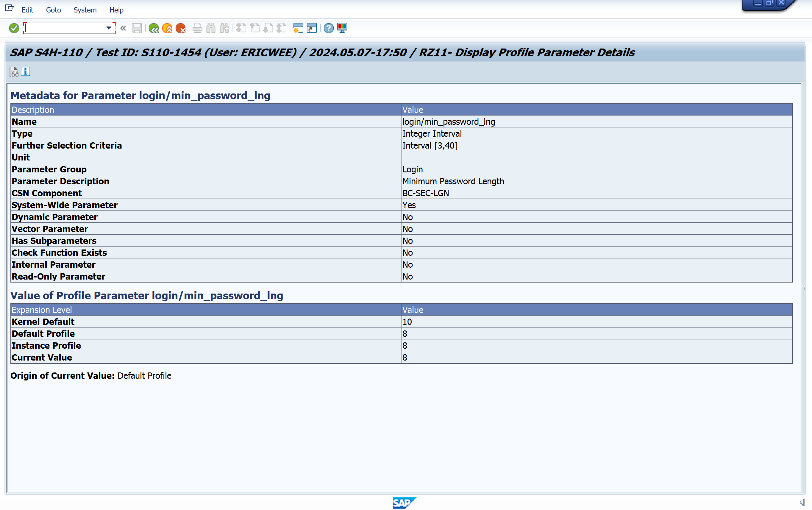Click the Find binoculars icon

click(211, 28)
